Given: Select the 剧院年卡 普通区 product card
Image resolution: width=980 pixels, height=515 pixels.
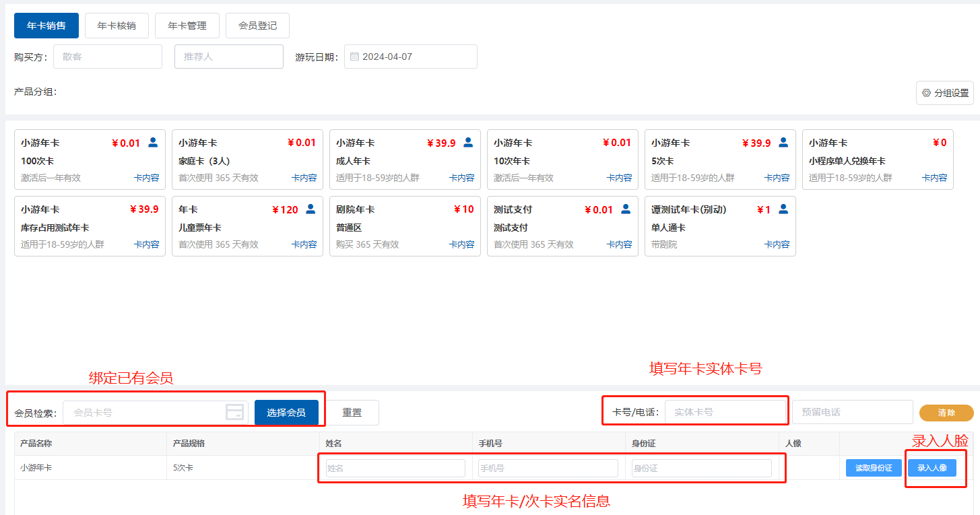Looking at the screenshot, I should (x=405, y=226).
